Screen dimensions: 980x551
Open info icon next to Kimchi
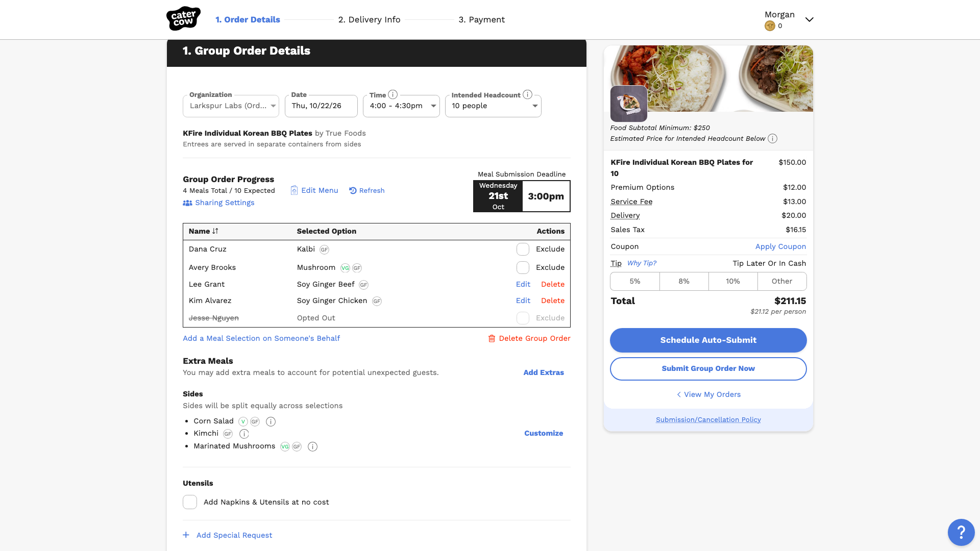(x=244, y=434)
